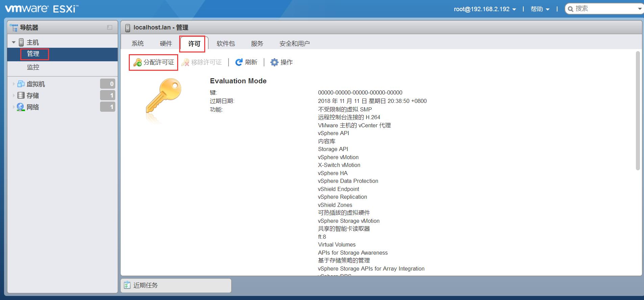The width and height of the screenshot is (644, 300).
Task: Click the navigator tree icon
Action: (14, 27)
